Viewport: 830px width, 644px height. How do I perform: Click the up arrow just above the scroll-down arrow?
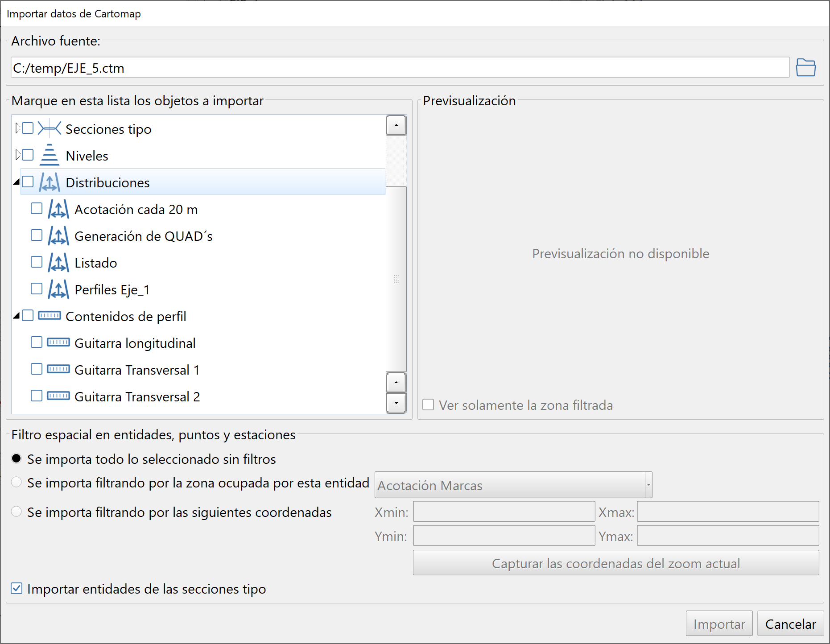pyautogui.click(x=396, y=383)
